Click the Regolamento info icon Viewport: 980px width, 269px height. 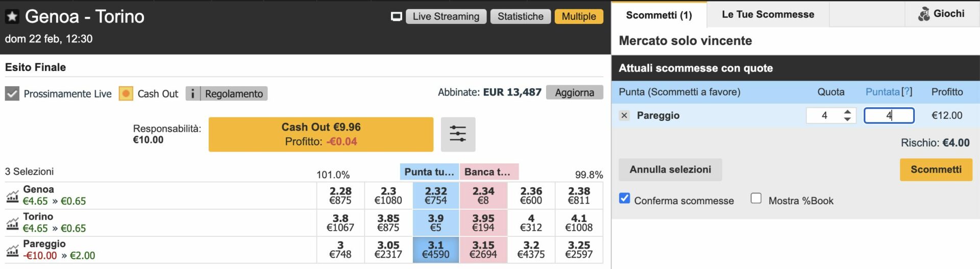tap(192, 93)
